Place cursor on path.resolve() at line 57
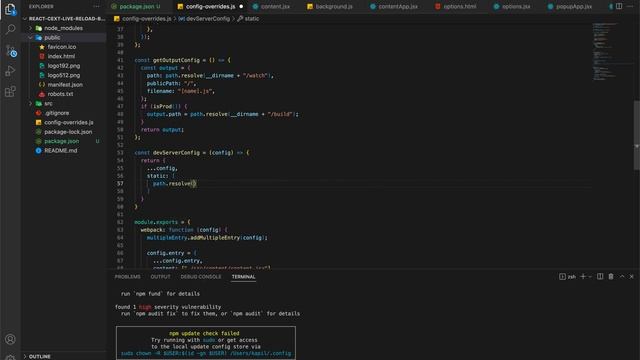 tap(174, 184)
